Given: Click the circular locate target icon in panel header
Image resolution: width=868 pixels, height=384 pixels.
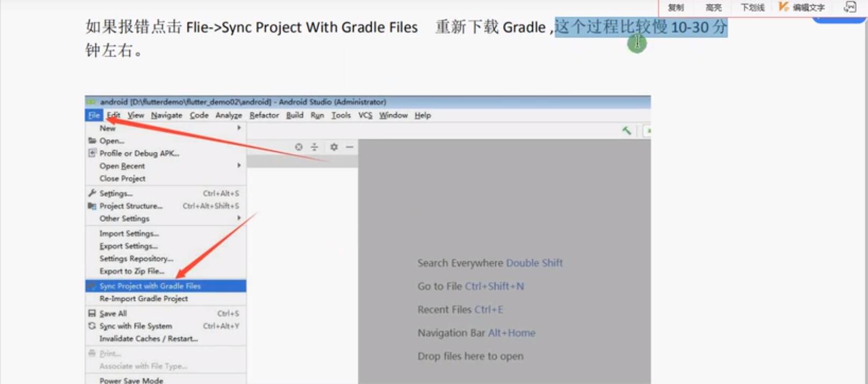Looking at the screenshot, I should 299,147.
